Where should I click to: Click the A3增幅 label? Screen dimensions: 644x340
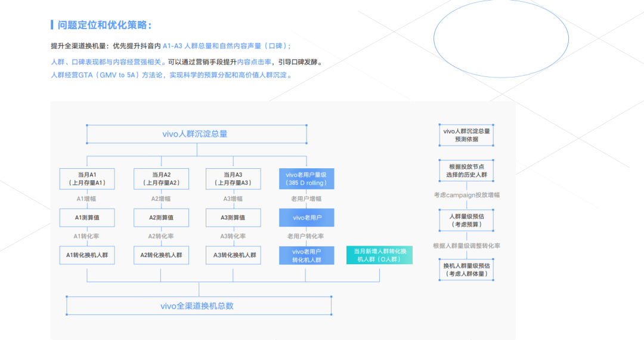pos(233,199)
